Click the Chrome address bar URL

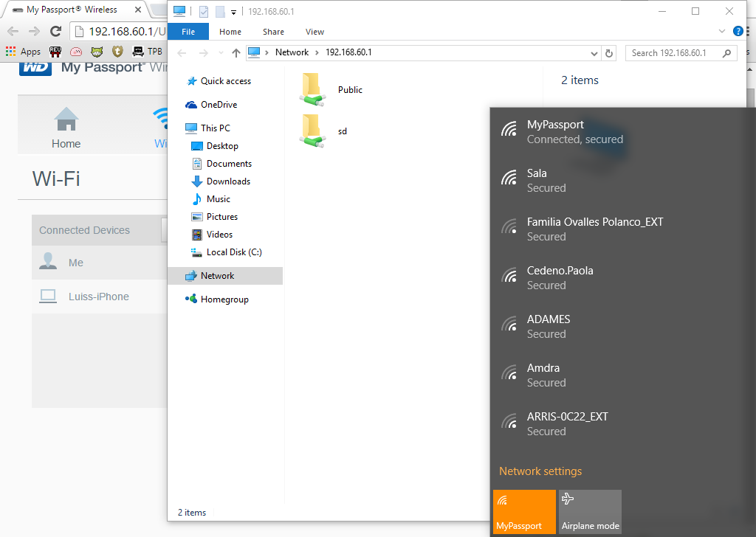pos(127,32)
